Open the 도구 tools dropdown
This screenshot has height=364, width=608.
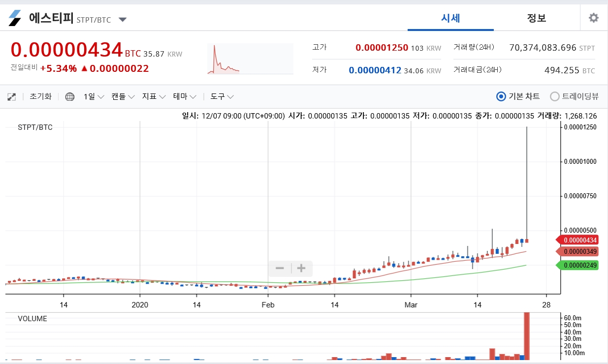click(x=222, y=96)
